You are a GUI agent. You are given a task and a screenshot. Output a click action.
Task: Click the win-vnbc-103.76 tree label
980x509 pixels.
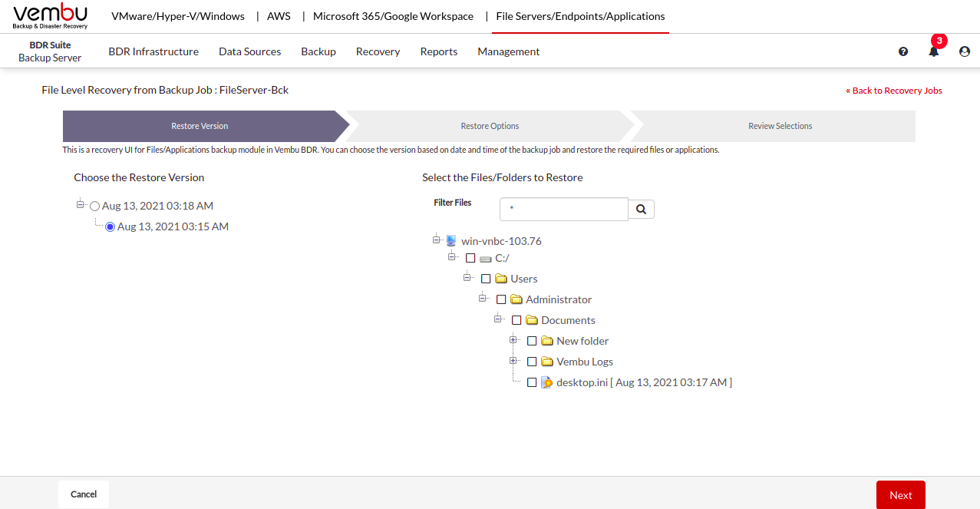(501, 241)
